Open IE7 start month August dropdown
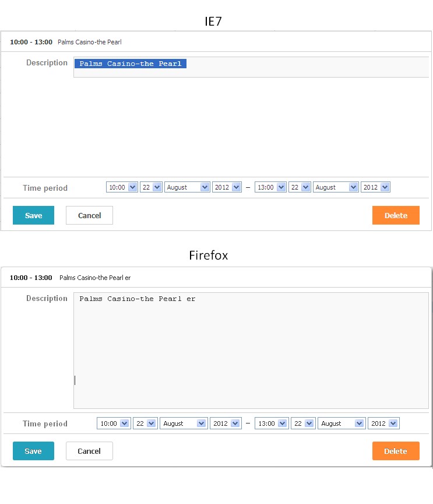The width and height of the screenshot is (433, 504). tap(187, 187)
